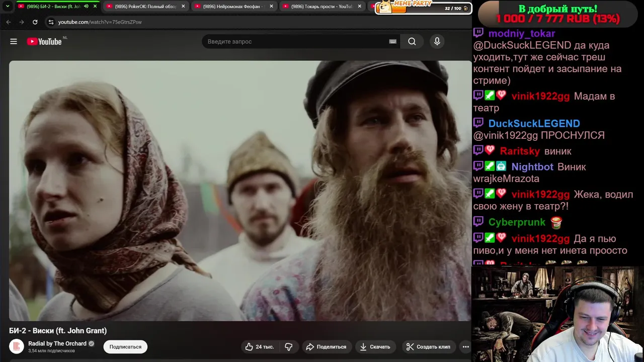
Task: Open more actions three-dot menu under video
Action: tap(465, 346)
